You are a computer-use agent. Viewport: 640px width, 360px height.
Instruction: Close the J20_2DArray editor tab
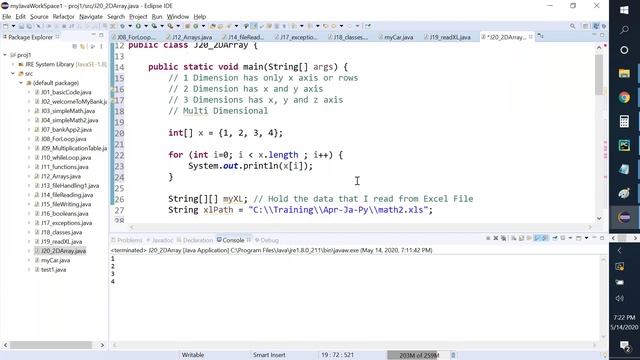point(531,37)
